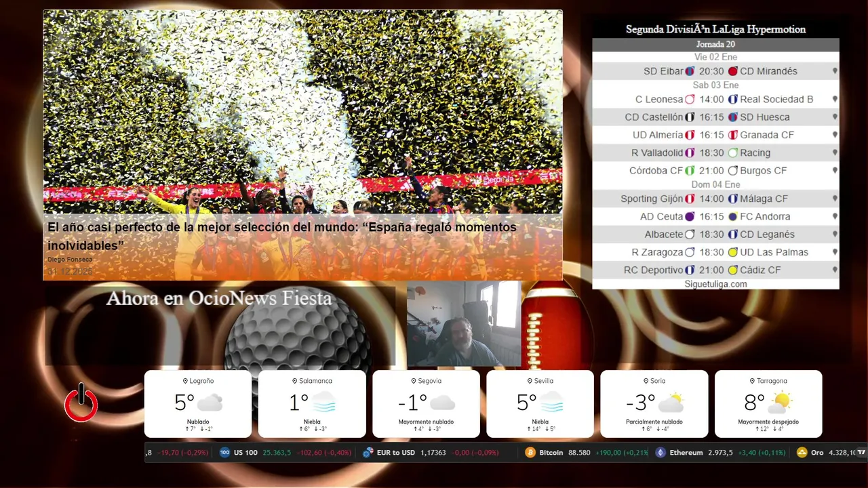Click the Sevilla temperature reading 5°
868x488 pixels.
coord(527,403)
